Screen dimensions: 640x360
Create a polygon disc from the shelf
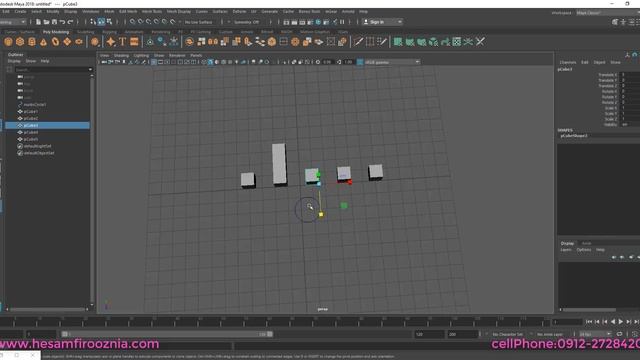coord(79,42)
